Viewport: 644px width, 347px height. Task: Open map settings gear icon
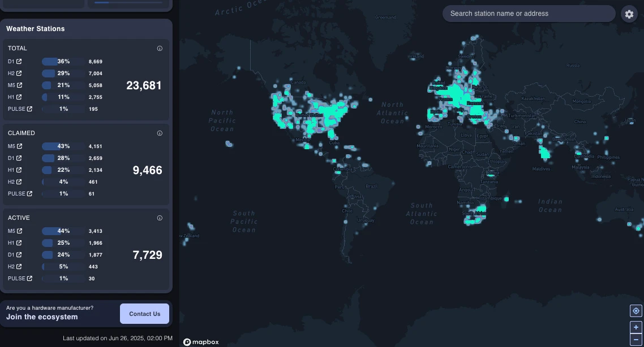629,14
